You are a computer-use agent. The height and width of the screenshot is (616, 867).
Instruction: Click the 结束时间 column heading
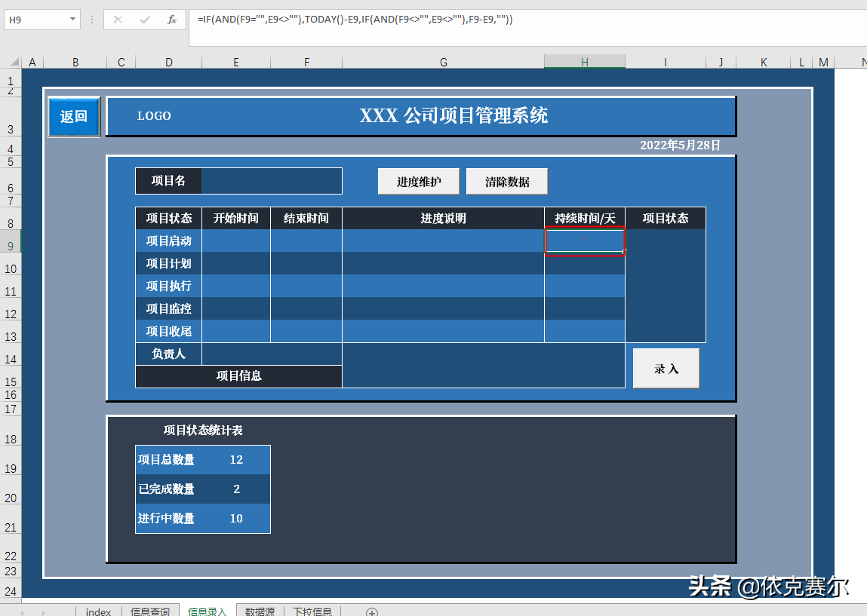click(306, 218)
